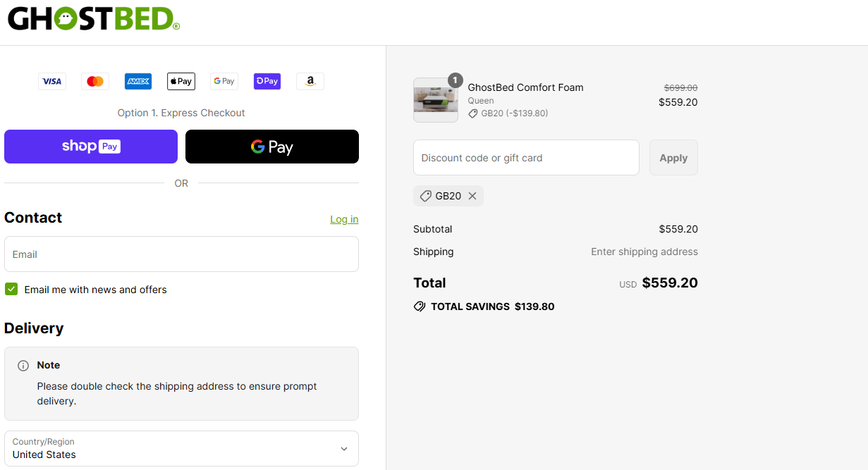
Task: Click the OR divider label
Action: click(181, 183)
